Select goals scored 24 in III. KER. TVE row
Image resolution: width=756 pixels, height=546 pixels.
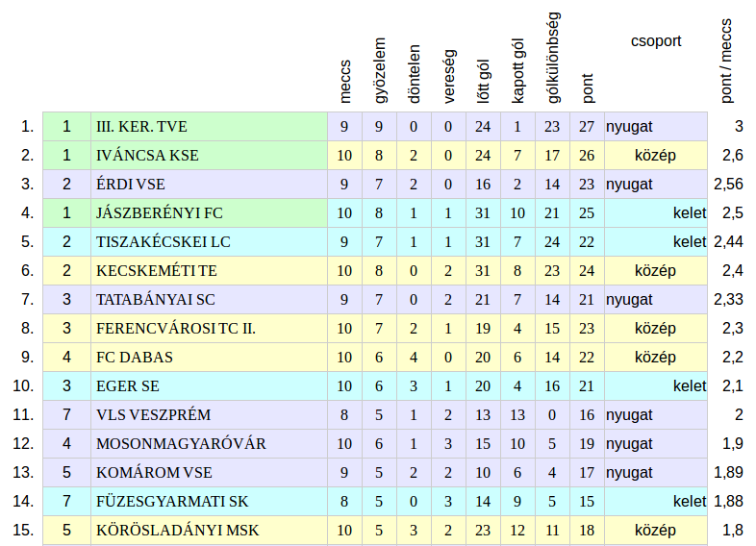483,127
